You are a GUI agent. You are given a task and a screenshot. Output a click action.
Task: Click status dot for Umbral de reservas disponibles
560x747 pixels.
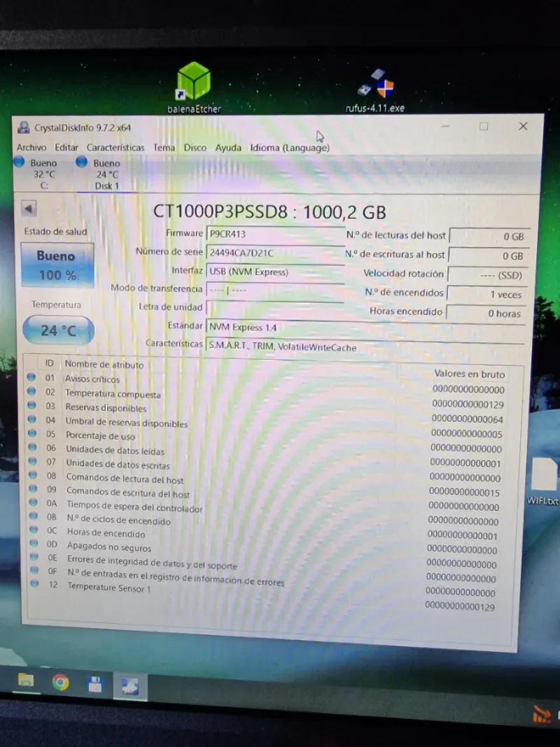tap(32, 420)
